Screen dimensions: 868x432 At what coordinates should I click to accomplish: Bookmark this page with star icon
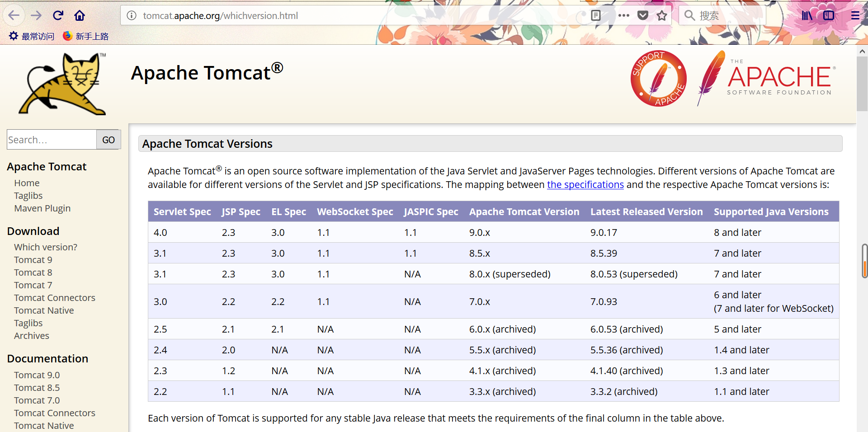pos(662,16)
